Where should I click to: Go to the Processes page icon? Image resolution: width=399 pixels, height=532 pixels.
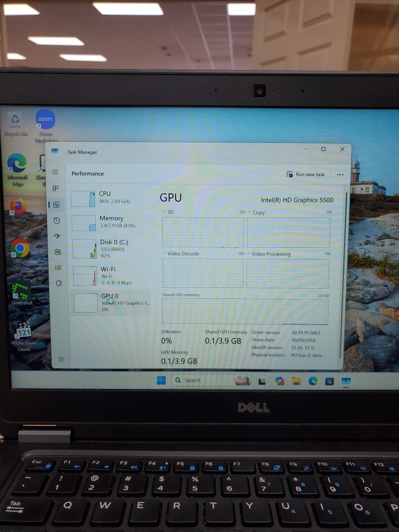tap(55, 188)
